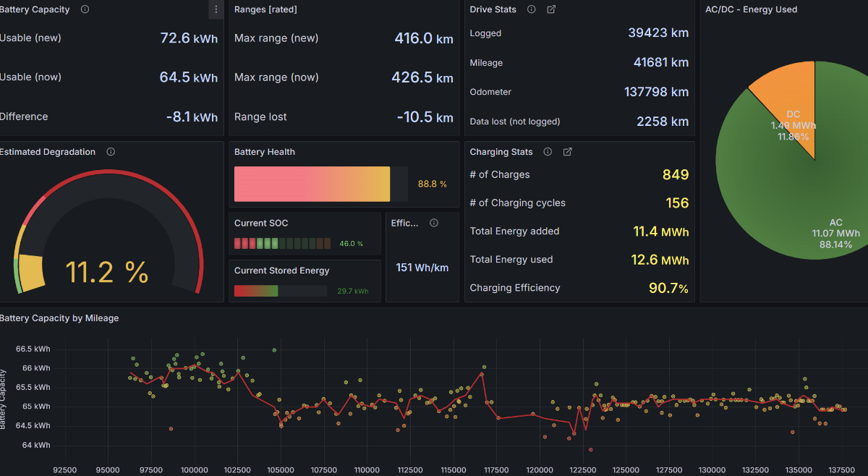Click the Ranges [rated] panel title
Screen dimensions: 868x476
(x=265, y=9)
